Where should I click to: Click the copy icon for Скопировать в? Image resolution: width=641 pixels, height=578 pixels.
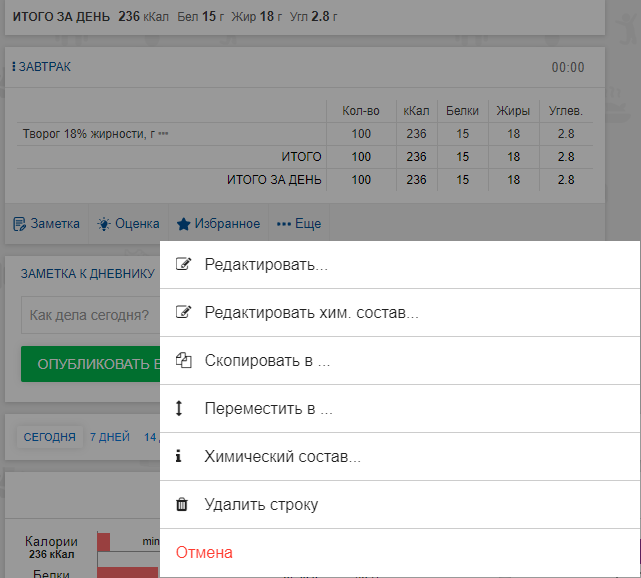click(182, 361)
